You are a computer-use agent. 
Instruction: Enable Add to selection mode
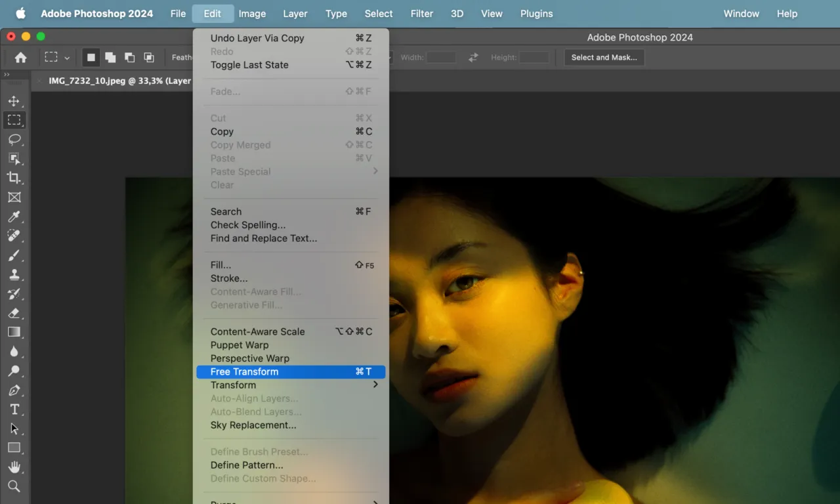110,58
